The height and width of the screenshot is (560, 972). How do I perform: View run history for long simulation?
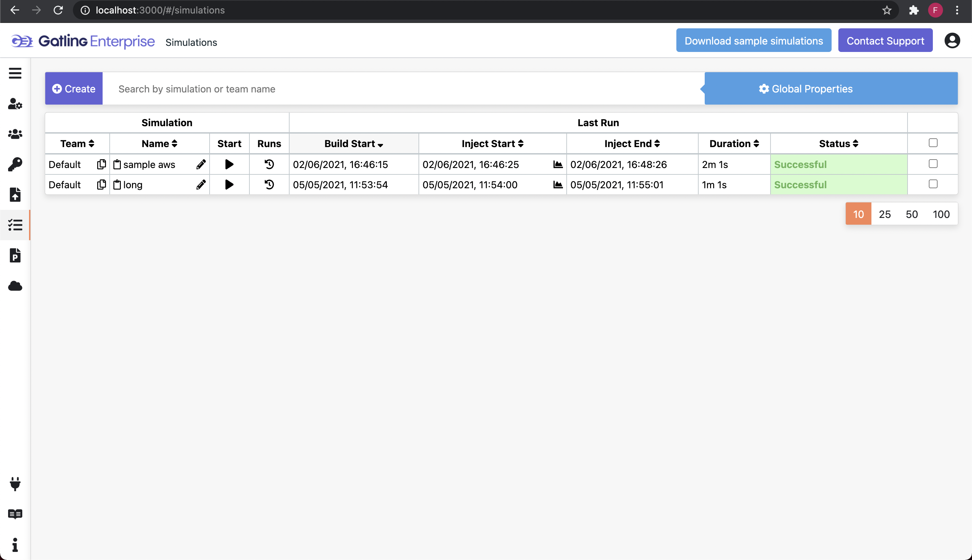[269, 184]
